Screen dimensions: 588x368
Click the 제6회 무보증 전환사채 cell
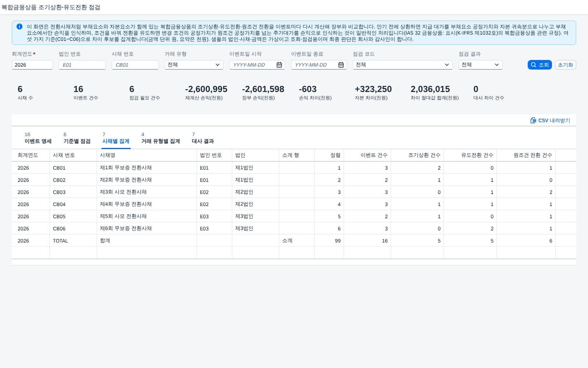(x=147, y=229)
